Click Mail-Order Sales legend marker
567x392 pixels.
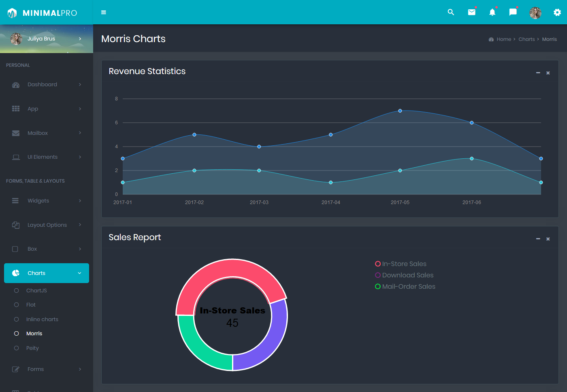pos(378,286)
